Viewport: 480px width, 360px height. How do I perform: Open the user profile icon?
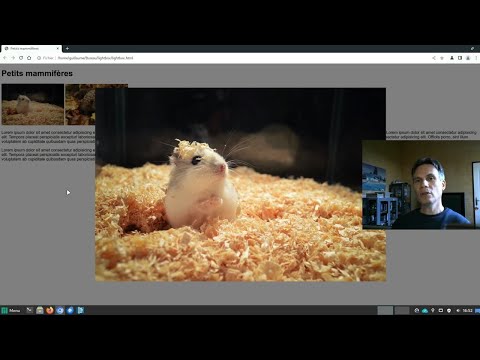(x=468, y=58)
